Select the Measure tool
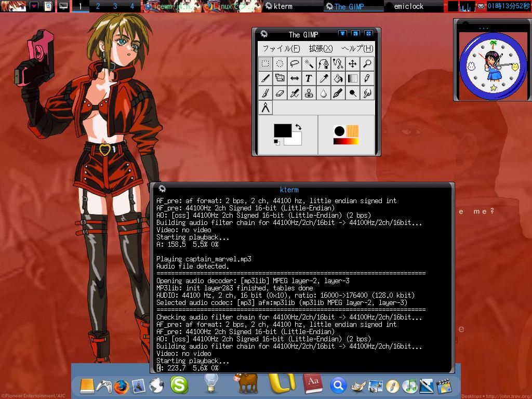This screenshot has width=532, height=399. click(265, 107)
